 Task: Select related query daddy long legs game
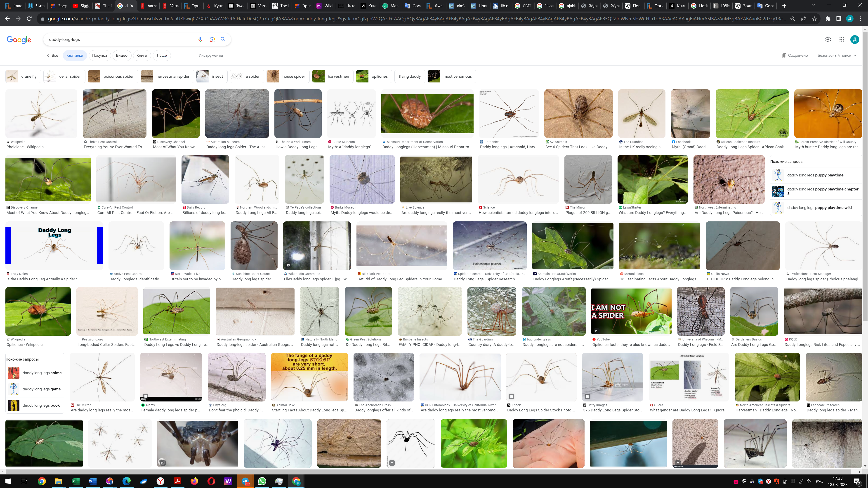[35, 389]
